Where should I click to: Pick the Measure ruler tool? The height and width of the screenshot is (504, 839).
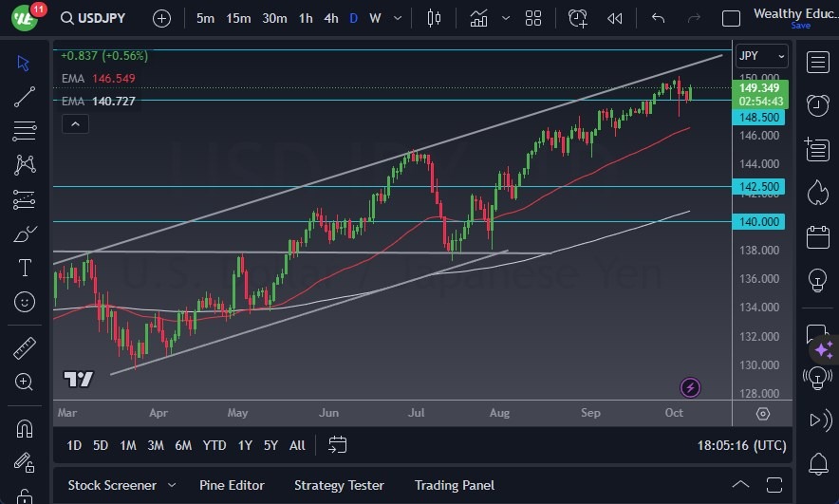(x=25, y=348)
